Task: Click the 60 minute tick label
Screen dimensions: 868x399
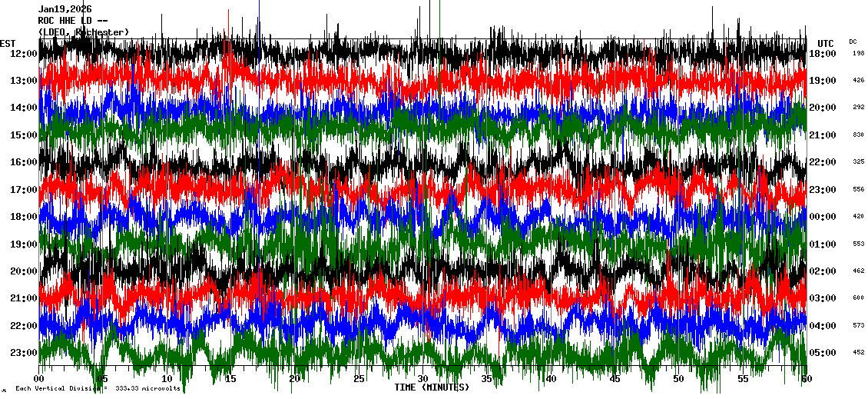Action: (x=807, y=379)
